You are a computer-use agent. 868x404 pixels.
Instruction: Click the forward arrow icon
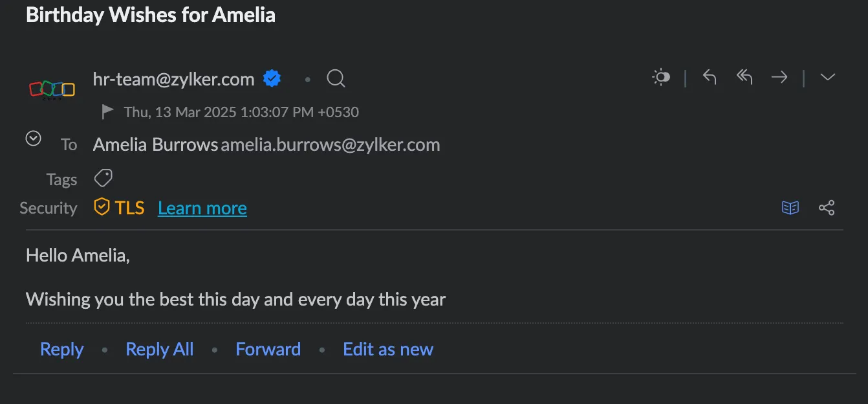click(x=779, y=77)
